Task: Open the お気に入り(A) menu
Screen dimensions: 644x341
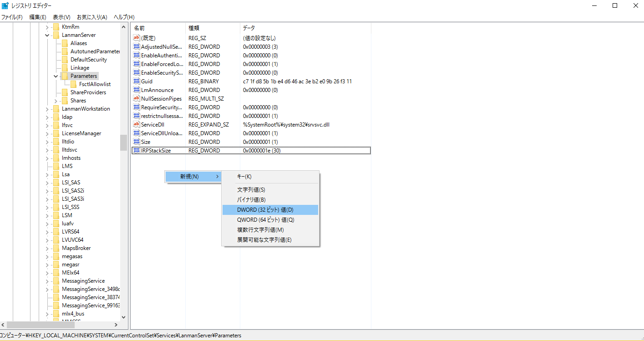Action: point(92,17)
